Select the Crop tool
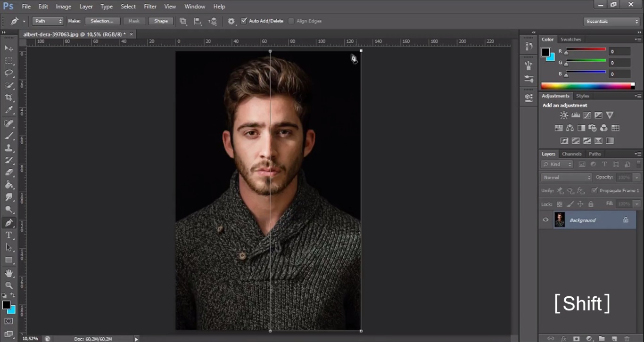This screenshot has width=644, height=342. coord(9,98)
